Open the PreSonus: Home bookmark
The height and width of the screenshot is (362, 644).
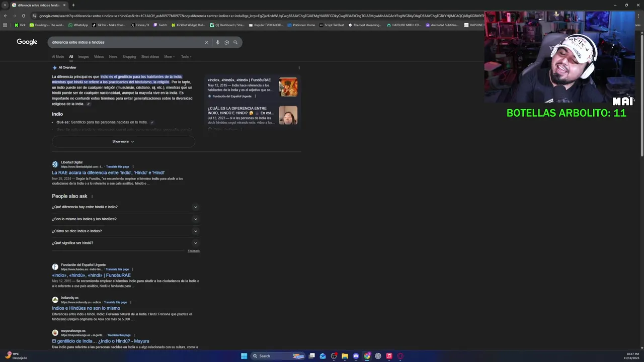301,25
